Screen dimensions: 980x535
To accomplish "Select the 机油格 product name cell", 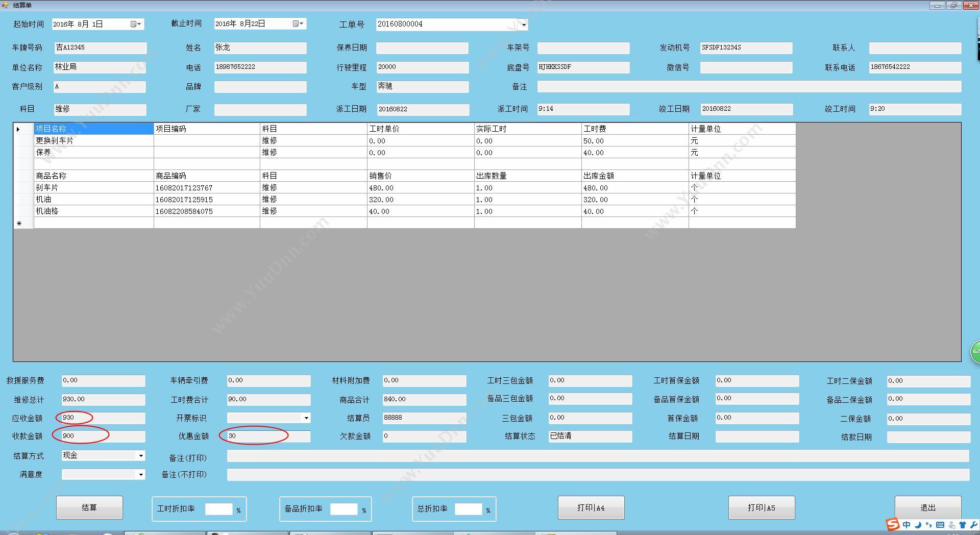I will 93,211.
